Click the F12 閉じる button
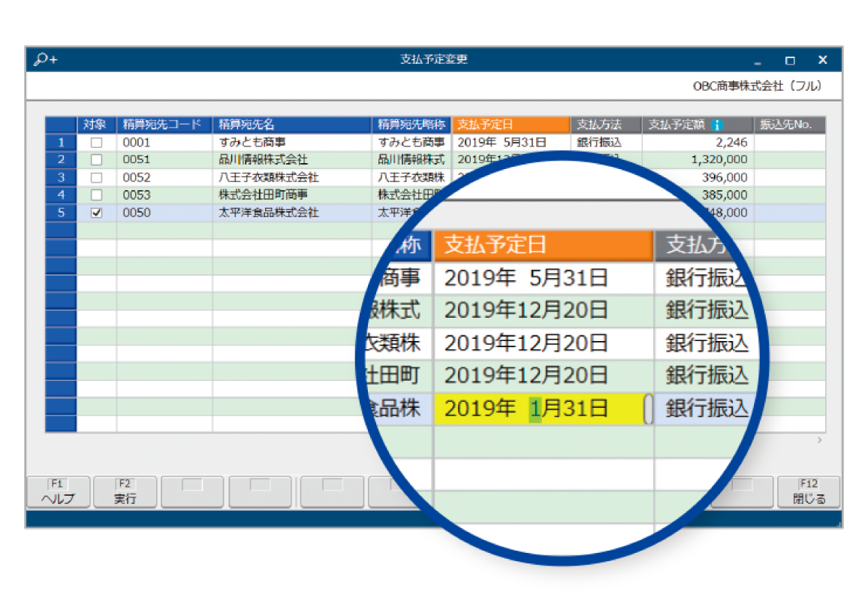The image size is (868, 598). tap(809, 492)
